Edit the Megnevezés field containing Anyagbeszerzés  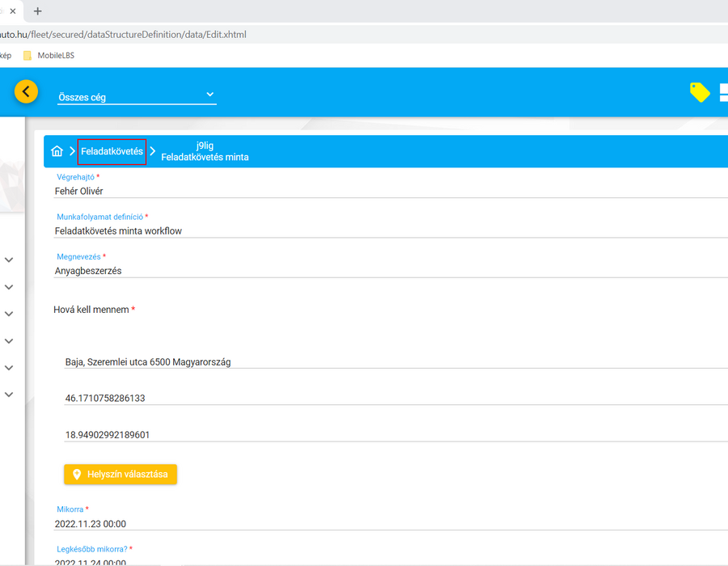[x=391, y=271]
